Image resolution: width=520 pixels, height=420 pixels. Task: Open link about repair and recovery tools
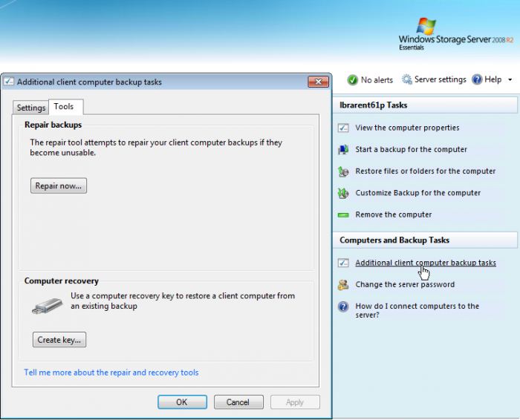point(111,373)
